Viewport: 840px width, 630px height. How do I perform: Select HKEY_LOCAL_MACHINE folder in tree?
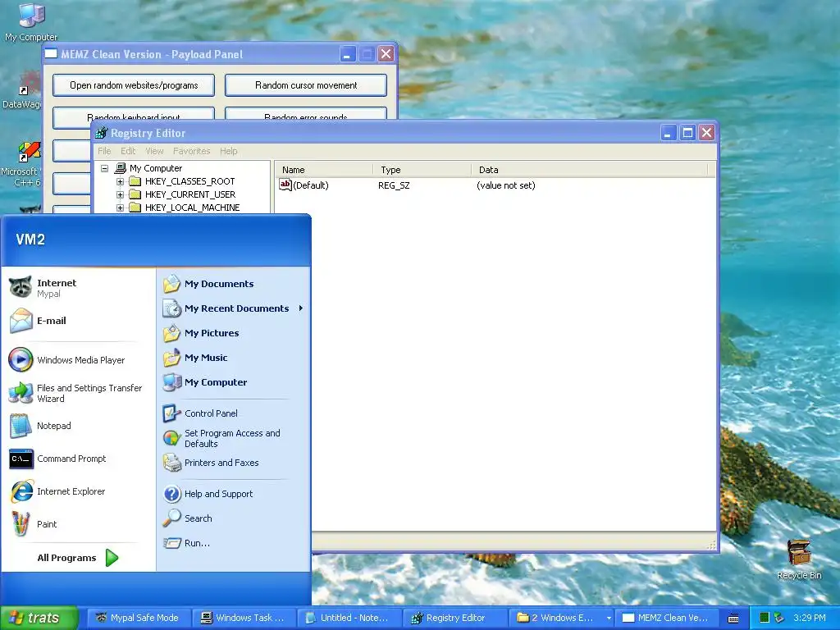(192, 208)
